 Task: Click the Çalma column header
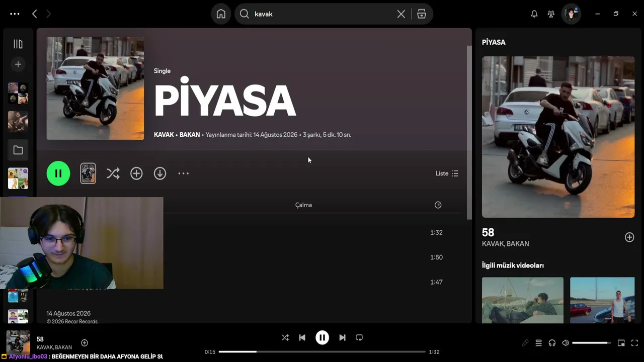click(x=303, y=205)
